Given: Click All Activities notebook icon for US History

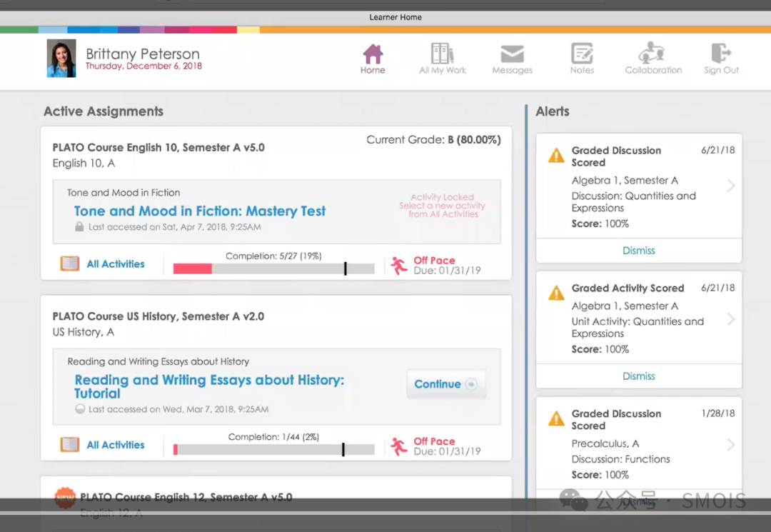Looking at the screenshot, I should (70, 445).
